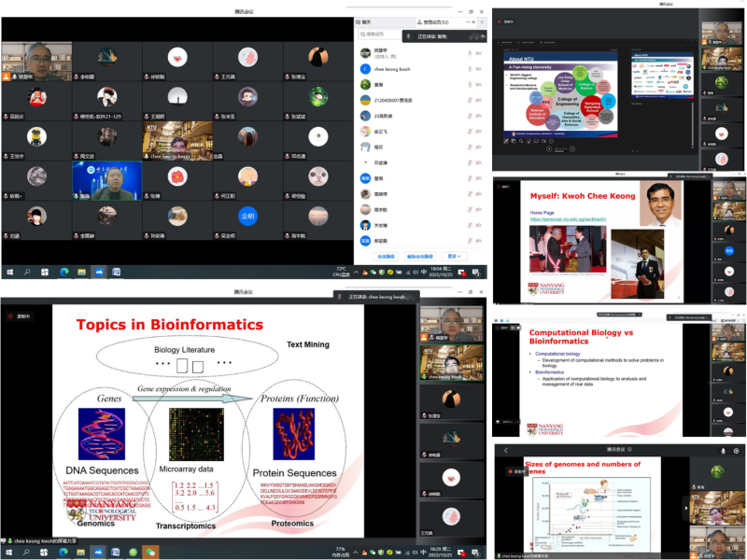Click File Explorer icon in top-left taskbar
Image resolution: width=747 pixels, height=560 pixels.
pos(81,272)
